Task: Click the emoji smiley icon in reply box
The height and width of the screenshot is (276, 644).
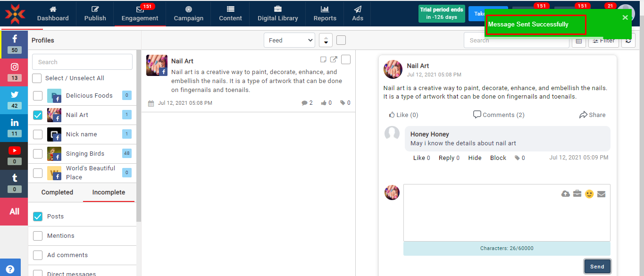Action: point(589,194)
